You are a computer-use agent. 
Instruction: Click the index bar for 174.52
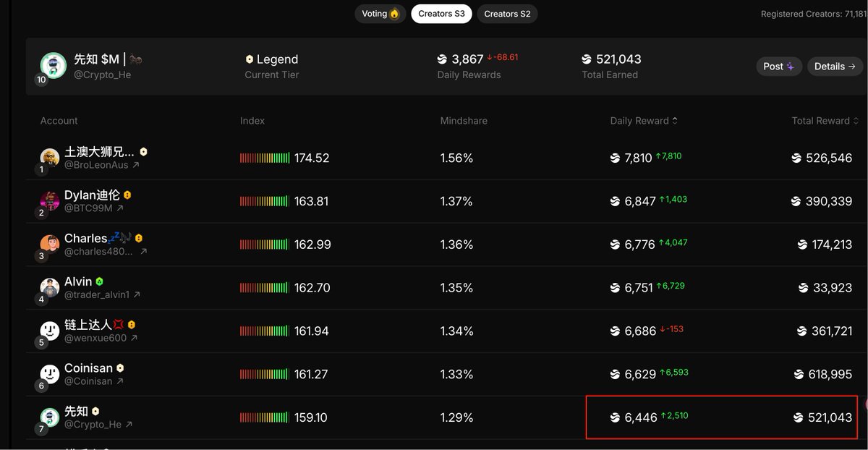click(265, 158)
